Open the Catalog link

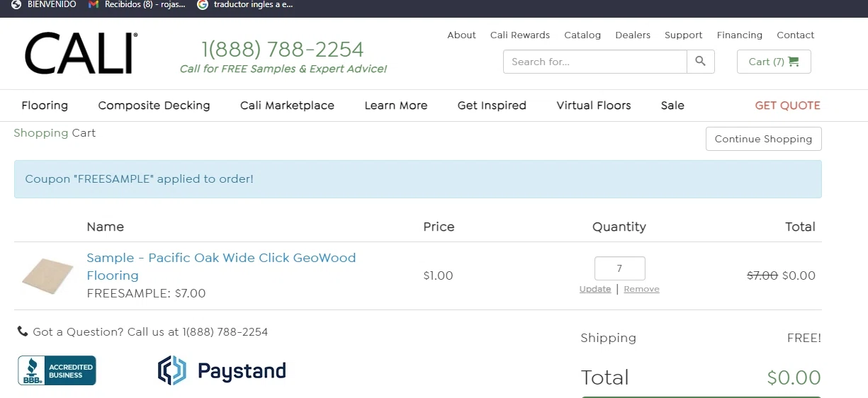[x=582, y=35]
